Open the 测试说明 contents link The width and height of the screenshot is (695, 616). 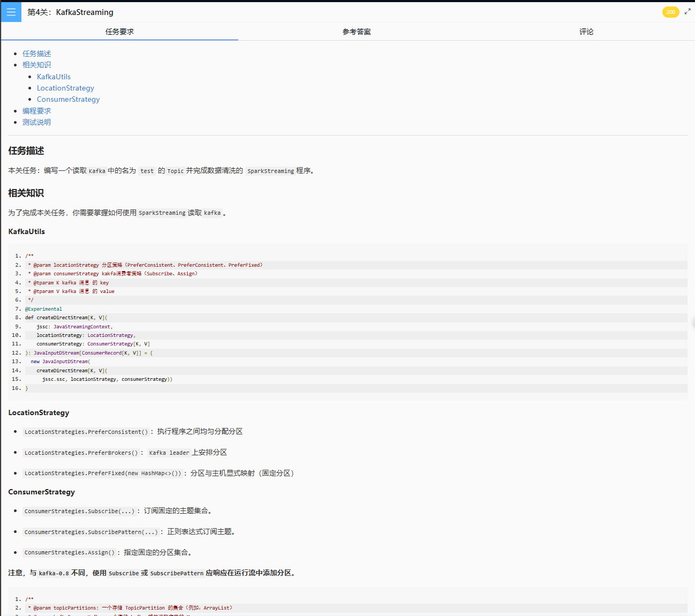click(36, 122)
